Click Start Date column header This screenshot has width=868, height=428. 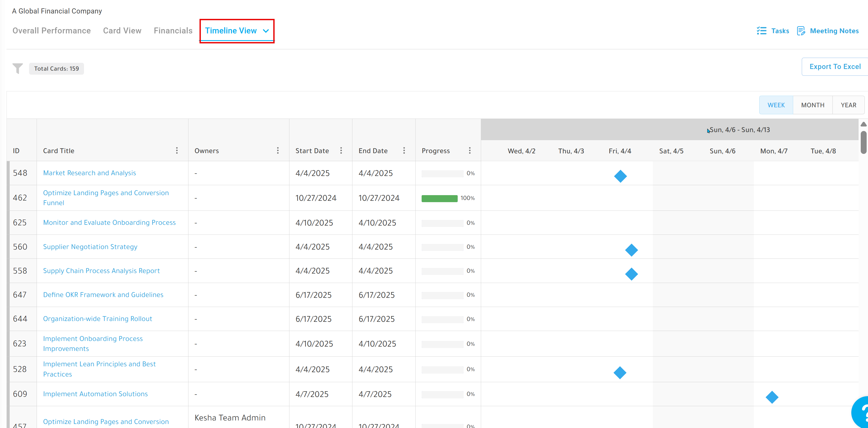tap(312, 150)
